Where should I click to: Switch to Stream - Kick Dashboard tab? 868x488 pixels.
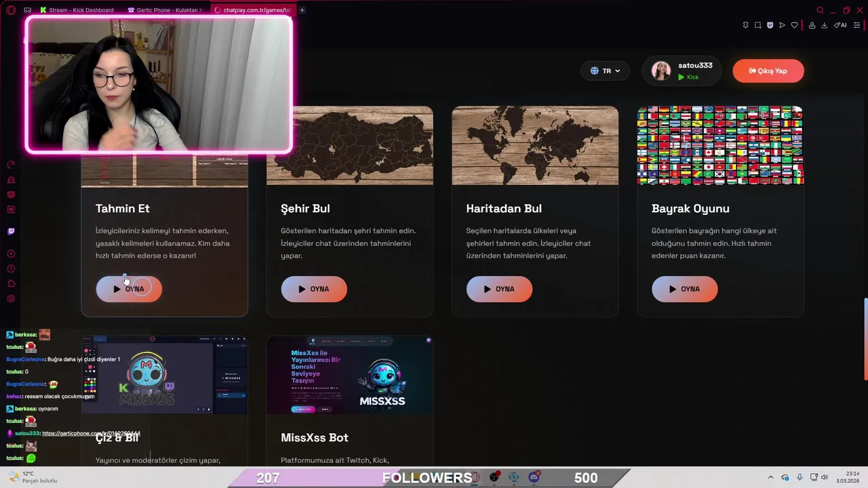coord(77,10)
